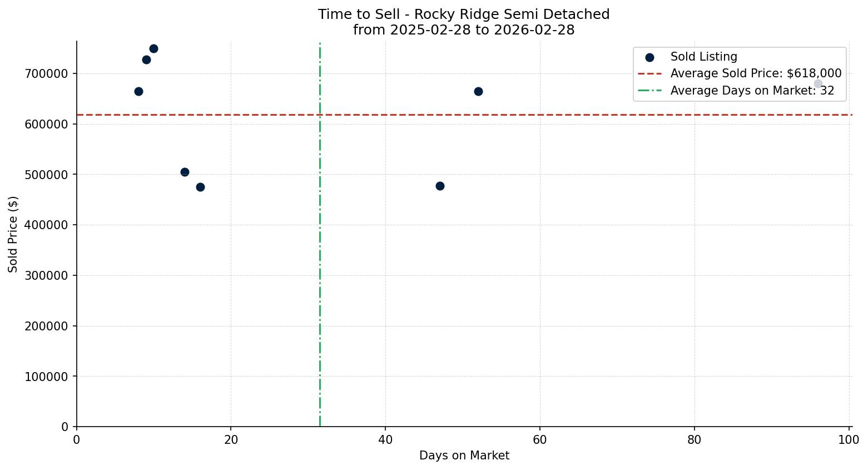
Task: Click the 'Sold Listing' legend text
Action: click(703, 57)
